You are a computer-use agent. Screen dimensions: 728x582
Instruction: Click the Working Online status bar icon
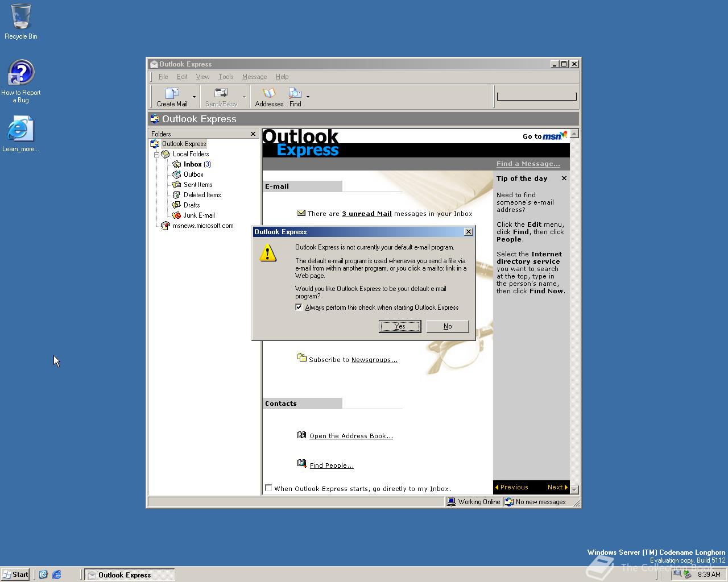click(x=452, y=502)
